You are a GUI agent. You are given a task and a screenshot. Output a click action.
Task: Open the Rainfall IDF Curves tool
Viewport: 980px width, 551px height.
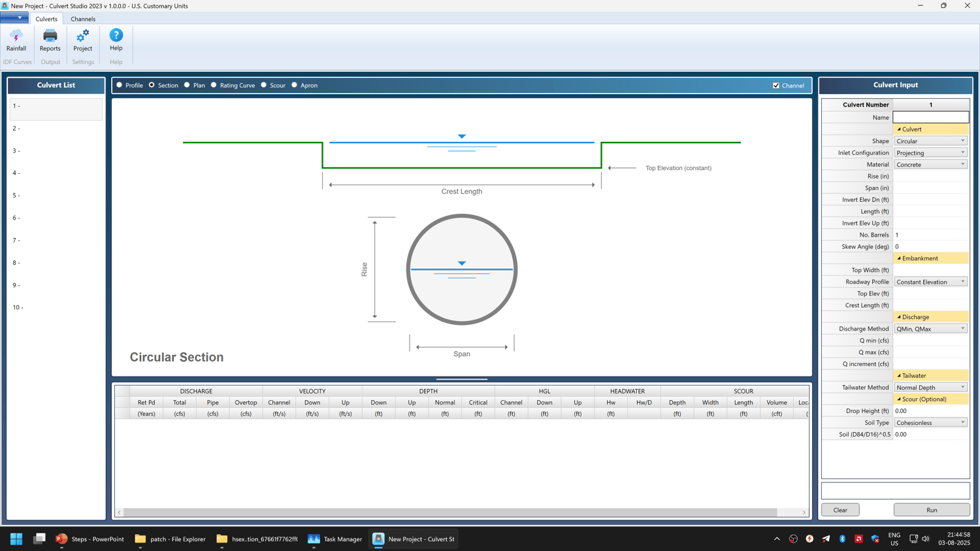coord(16,41)
